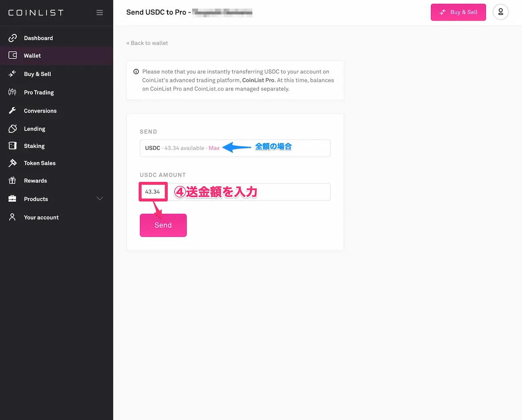Click the 'USDC AMOUNT' field label

pos(163,175)
